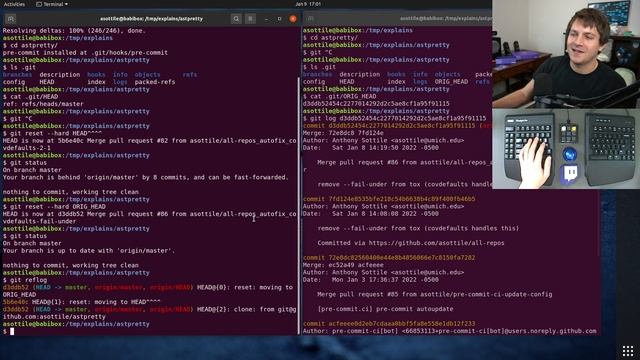
Task: Click 'HEAD@{0}: reset: moving to' reflog entry
Action: (148, 291)
